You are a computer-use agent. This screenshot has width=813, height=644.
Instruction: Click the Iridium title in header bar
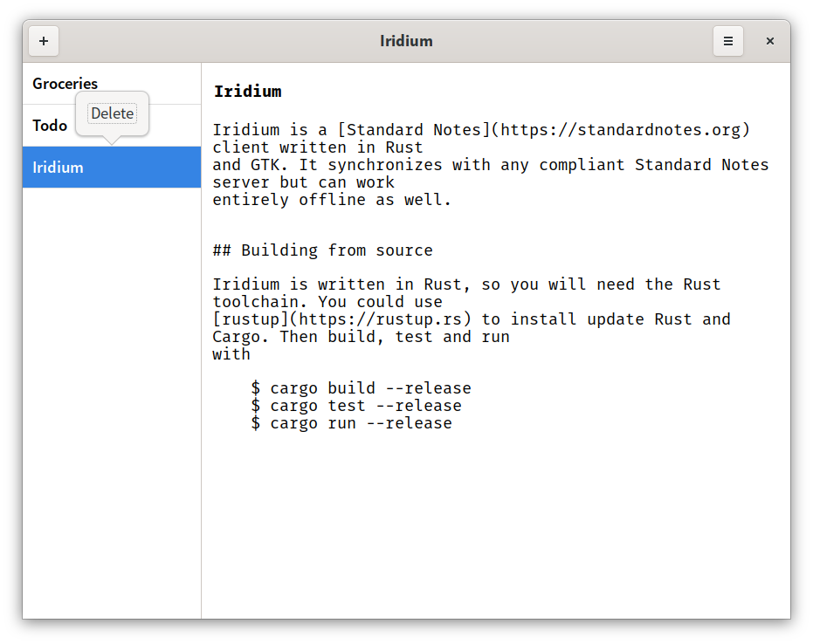[406, 41]
